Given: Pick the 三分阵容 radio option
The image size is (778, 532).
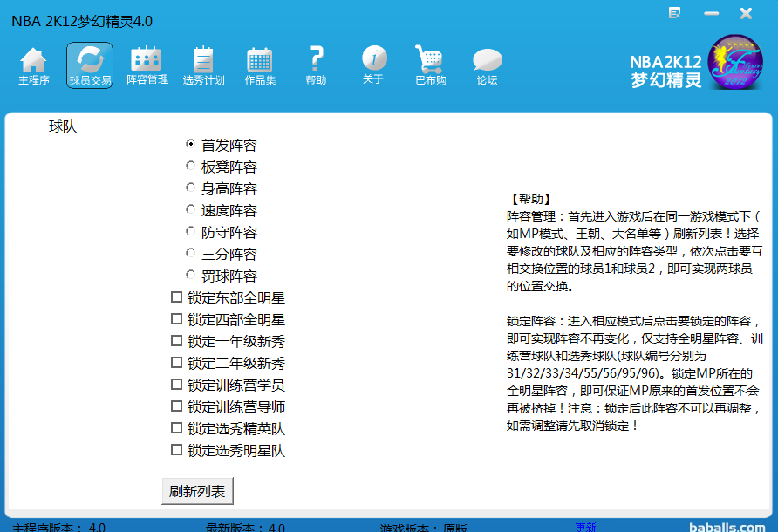Looking at the screenshot, I should coord(191,253).
